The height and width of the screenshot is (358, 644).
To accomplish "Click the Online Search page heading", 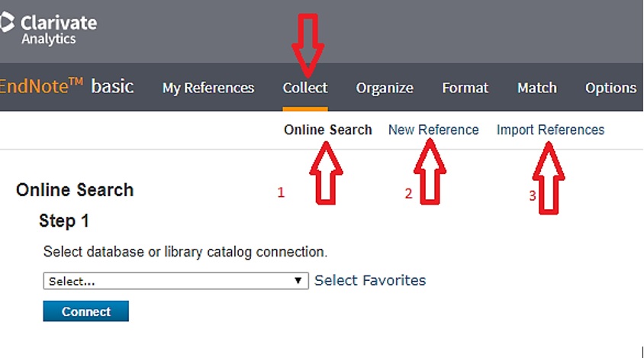I will [x=75, y=190].
